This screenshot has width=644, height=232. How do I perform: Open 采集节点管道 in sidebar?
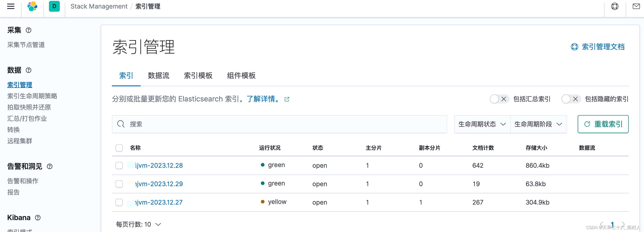[x=26, y=45]
